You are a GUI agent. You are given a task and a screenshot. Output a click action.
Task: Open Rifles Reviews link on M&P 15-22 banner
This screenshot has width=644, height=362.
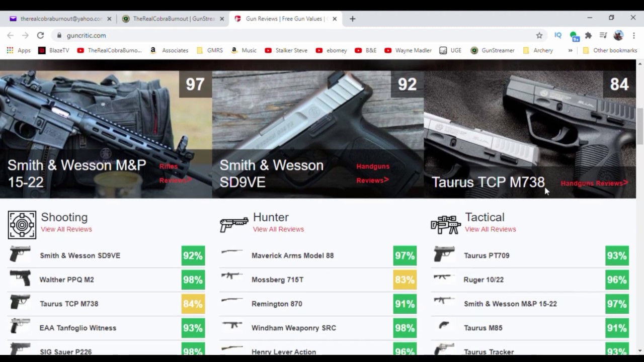(175, 173)
